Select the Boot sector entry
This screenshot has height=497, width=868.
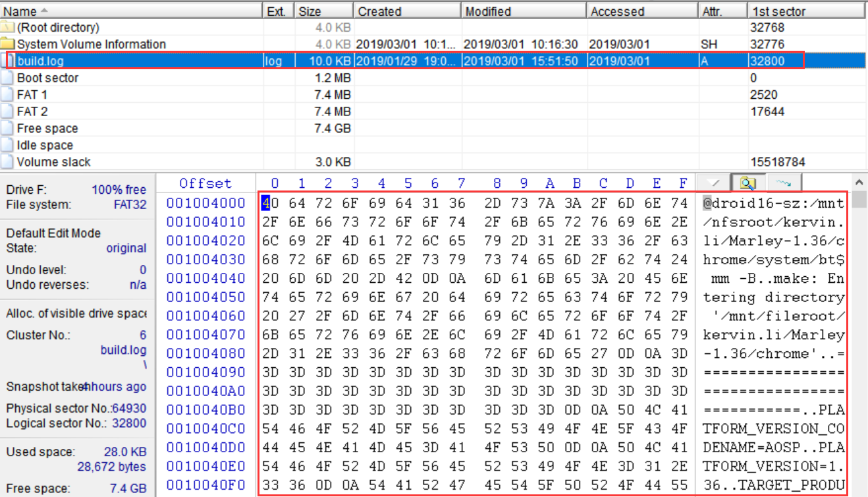[x=47, y=78]
